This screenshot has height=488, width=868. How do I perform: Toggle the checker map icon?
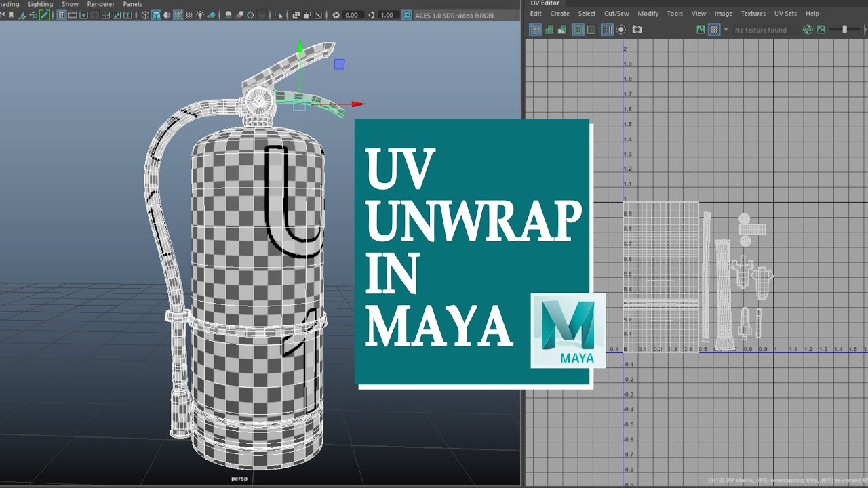714,29
